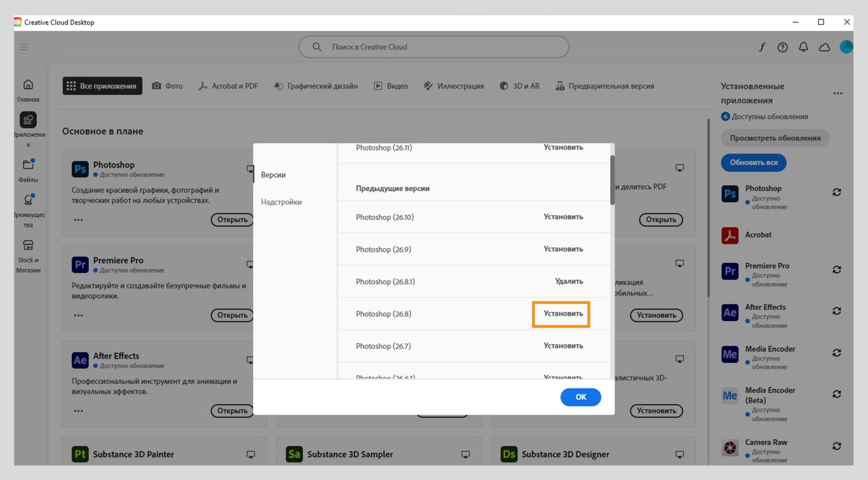Switch to the Предварительная версия tab
The height and width of the screenshot is (480, 868).
click(605, 86)
